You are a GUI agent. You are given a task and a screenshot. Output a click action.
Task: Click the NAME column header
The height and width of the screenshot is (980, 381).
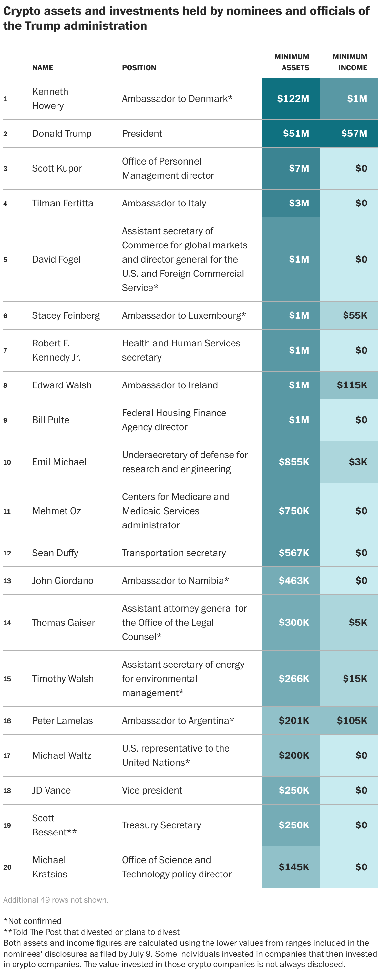(43, 68)
